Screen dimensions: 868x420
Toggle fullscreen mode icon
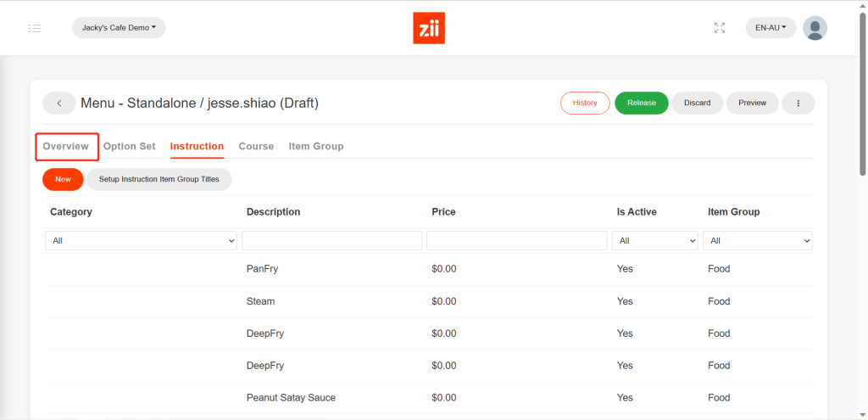pos(720,28)
